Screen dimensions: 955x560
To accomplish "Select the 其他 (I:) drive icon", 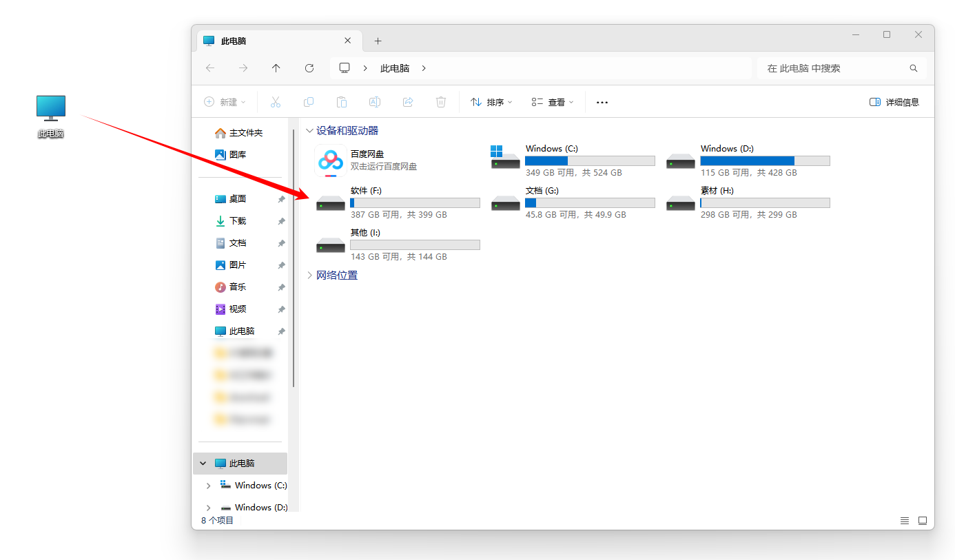I will (x=331, y=245).
